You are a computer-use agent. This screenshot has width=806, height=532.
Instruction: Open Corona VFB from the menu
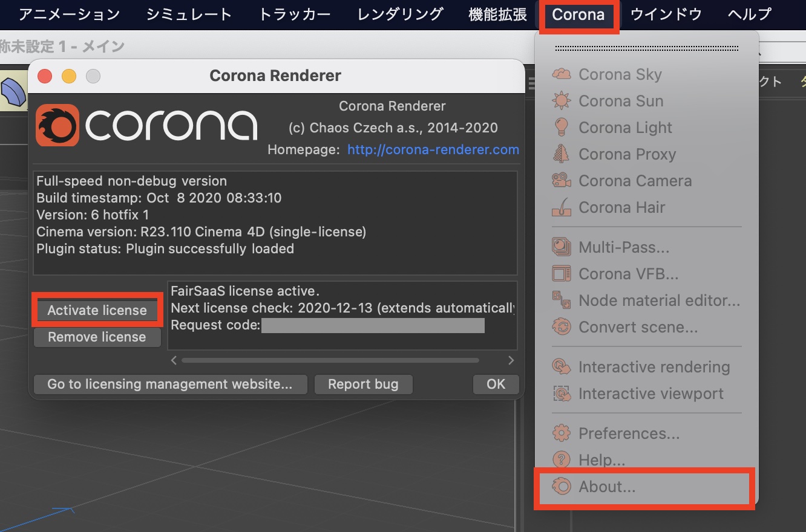click(x=628, y=274)
